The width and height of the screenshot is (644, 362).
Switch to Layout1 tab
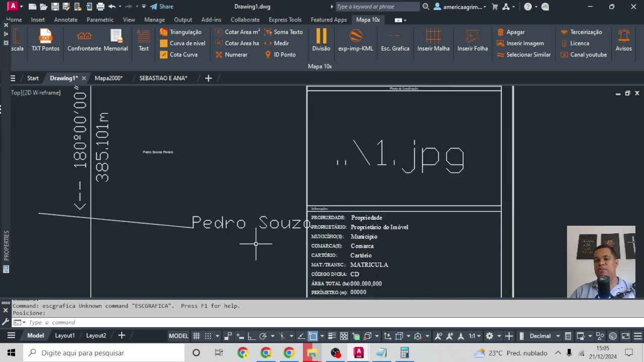(65, 336)
